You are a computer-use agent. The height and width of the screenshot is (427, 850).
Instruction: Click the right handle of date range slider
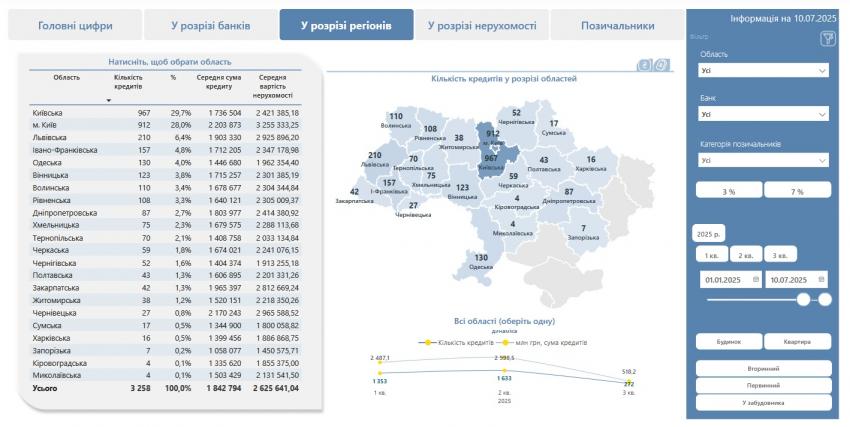825,299
